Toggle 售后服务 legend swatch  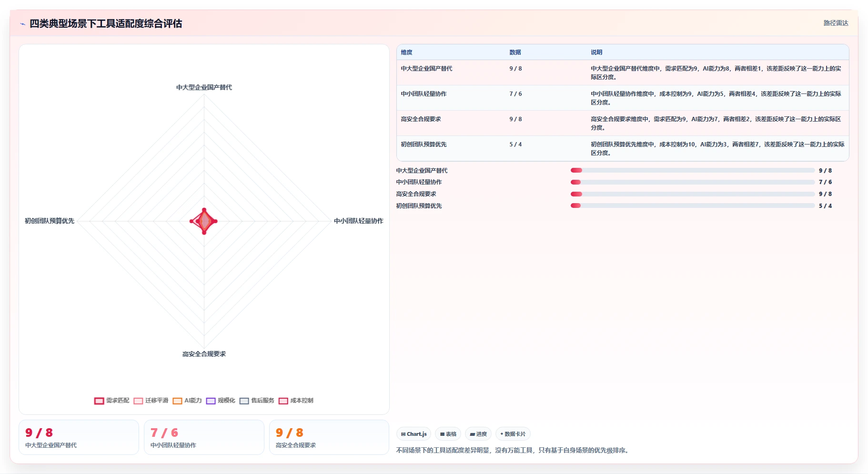click(x=244, y=401)
